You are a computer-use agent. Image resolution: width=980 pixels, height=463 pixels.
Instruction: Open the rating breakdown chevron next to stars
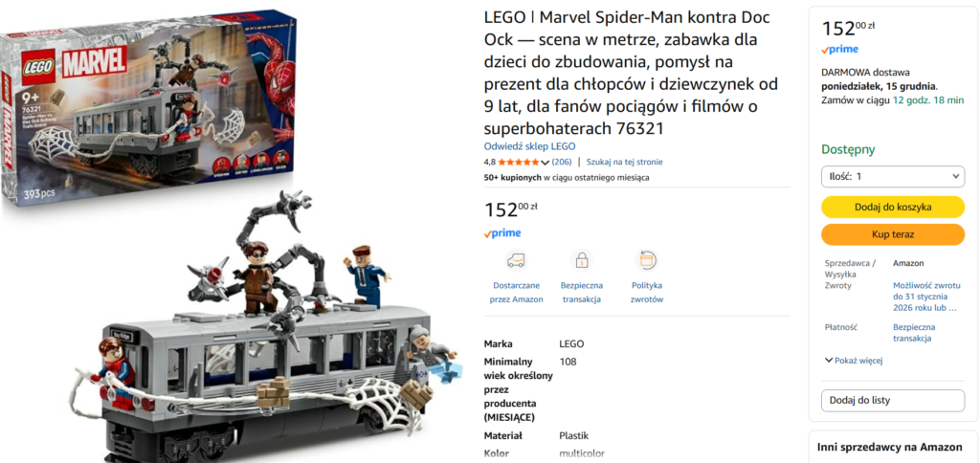(545, 163)
